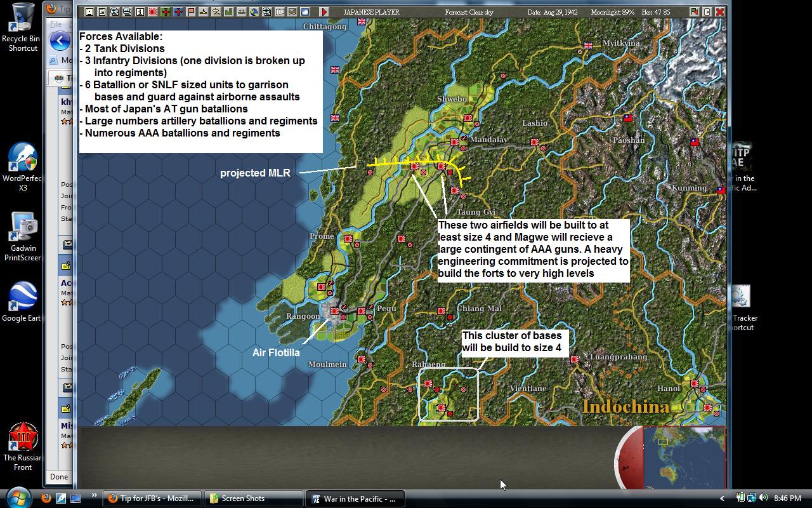
Task: Select the Japanese base marker at Rangoon
Action: tap(334, 311)
